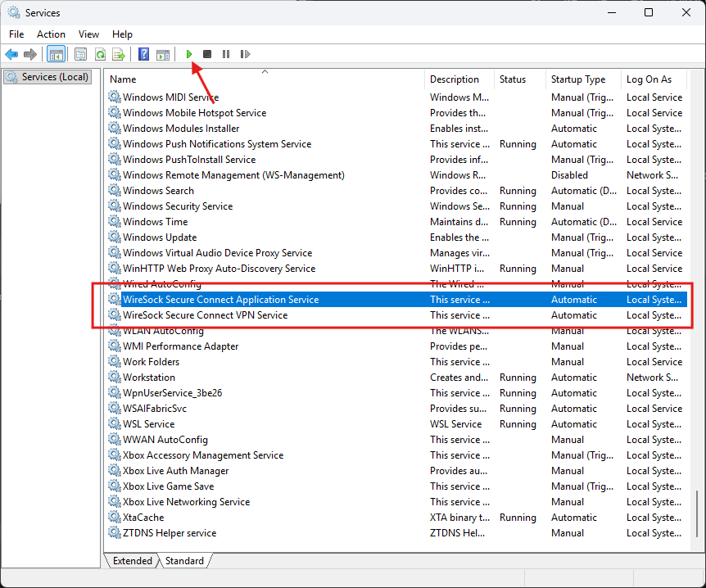The height and width of the screenshot is (588, 706).
Task: Restart the service via toolbar icon
Action: (x=245, y=54)
